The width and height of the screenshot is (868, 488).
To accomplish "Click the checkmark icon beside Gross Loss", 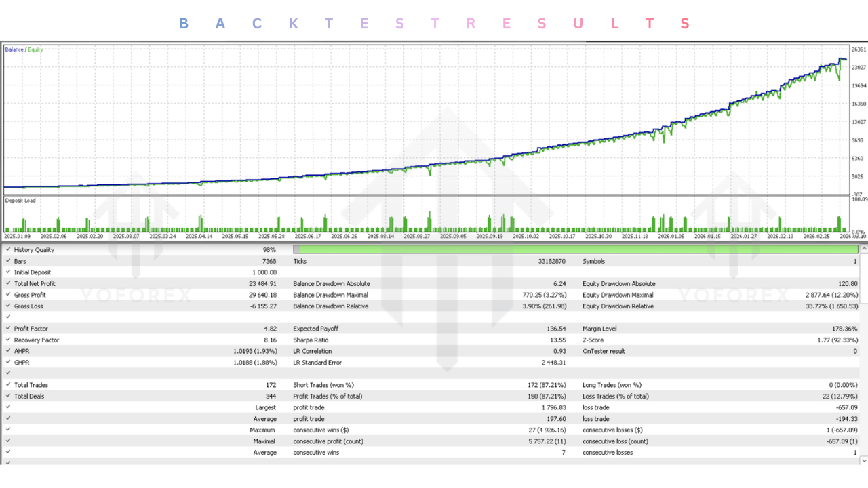I will click(x=8, y=306).
